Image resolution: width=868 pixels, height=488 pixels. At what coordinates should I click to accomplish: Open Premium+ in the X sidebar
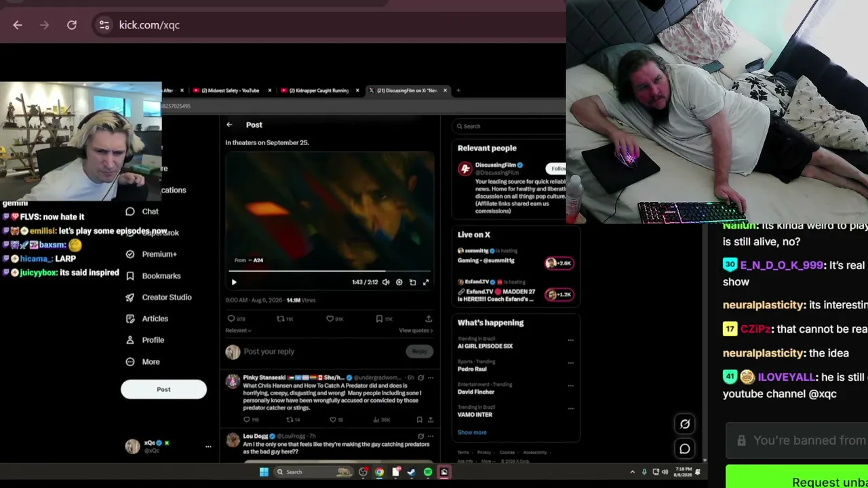151,254
